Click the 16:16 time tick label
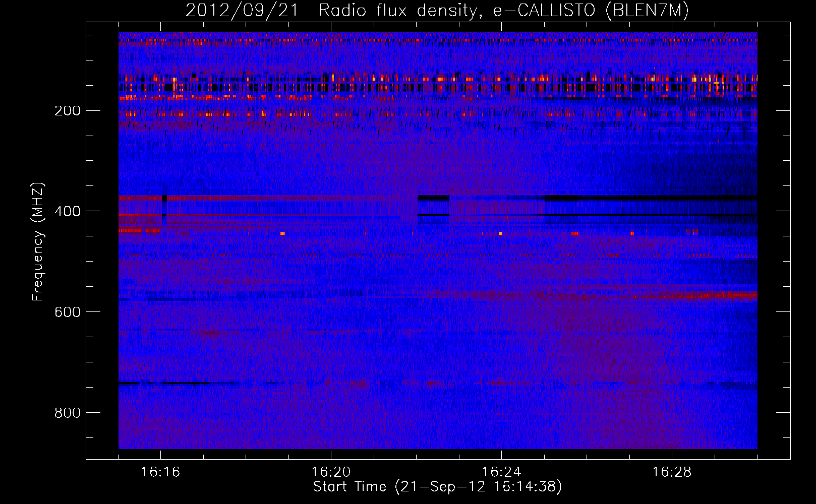The image size is (816, 504). pos(160,472)
